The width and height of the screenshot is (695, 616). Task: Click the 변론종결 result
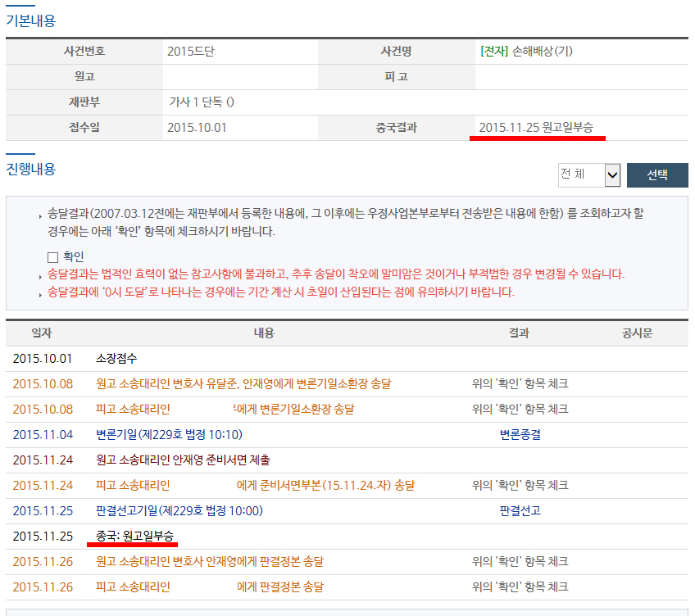pos(520,435)
